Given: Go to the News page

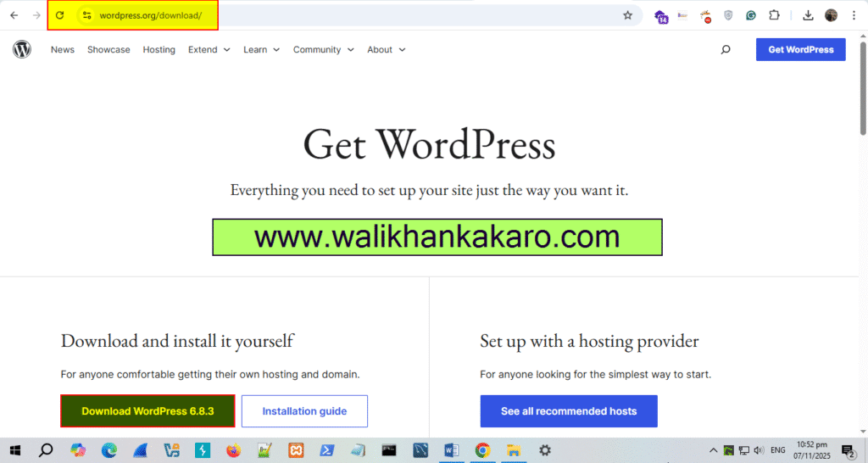Looking at the screenshot, I should point(63,49).
